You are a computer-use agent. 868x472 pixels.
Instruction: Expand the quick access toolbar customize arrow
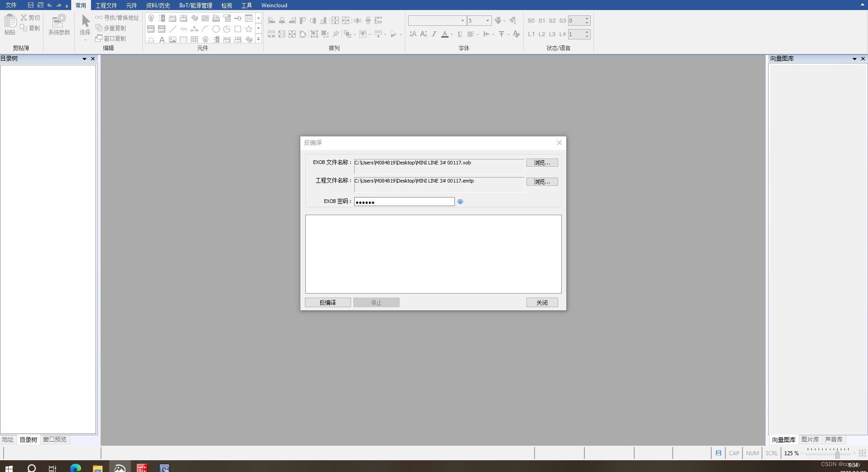coord(67,6)
